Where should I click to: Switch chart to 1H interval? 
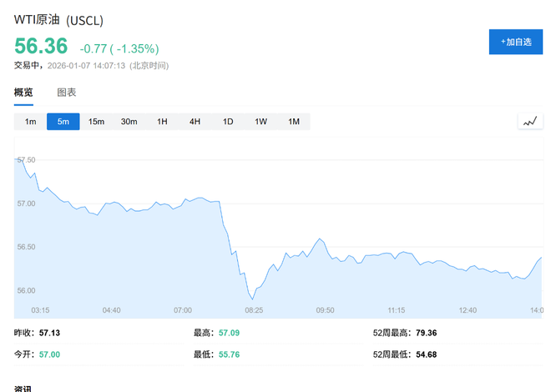click(x=162, y=122)
